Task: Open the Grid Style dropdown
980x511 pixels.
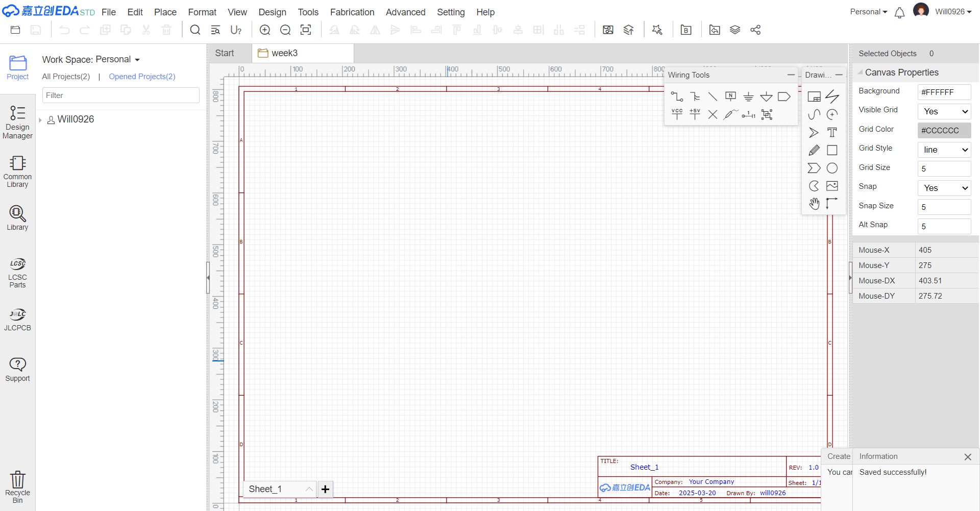Action: (x=944, y=150)
